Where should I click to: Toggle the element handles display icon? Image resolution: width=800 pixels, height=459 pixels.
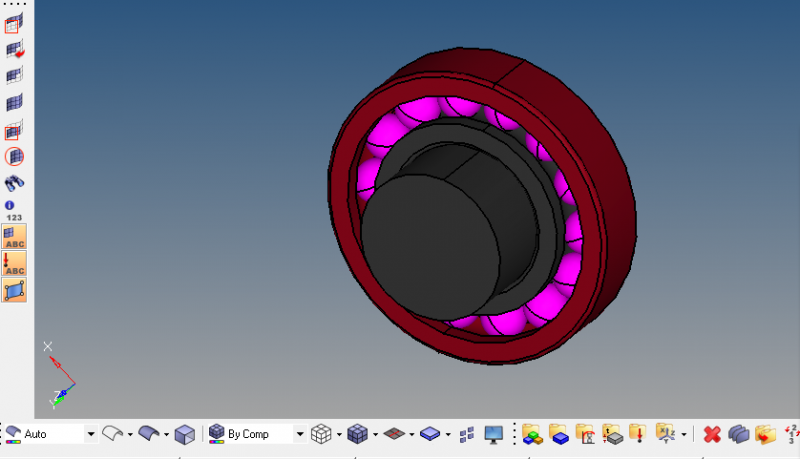click(x=14, y=291)
